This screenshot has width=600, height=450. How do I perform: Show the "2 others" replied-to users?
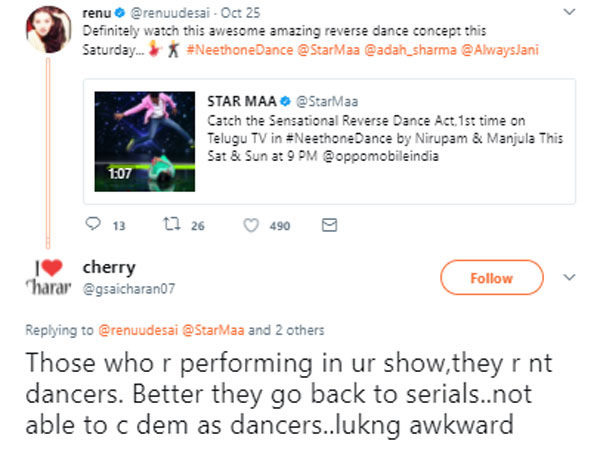(x=297, y=330)
